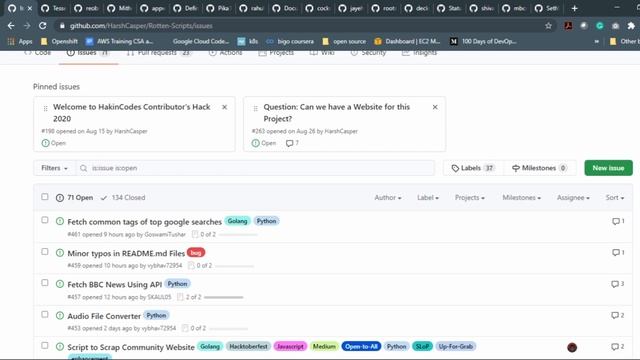Open comments on Fetch common tags issue
This screenshot has height=360, width=640.
pos(618,221)
